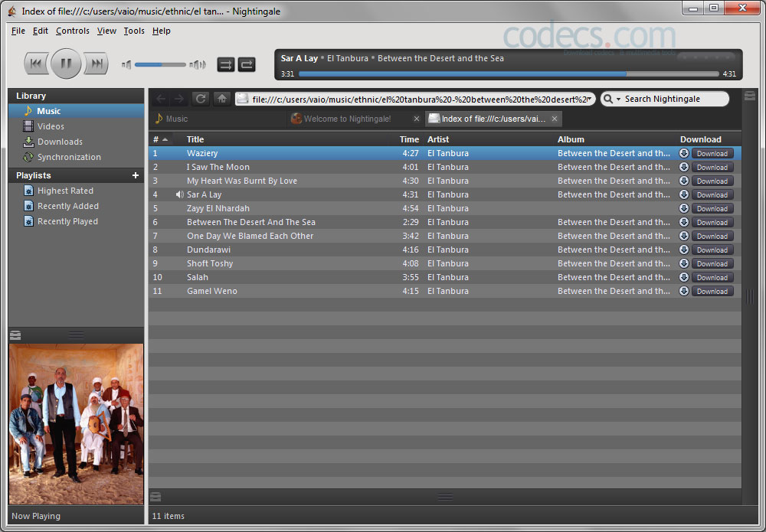The image size is (766, 532).
Task: Skip to the next track
Action: pos(97,64)
